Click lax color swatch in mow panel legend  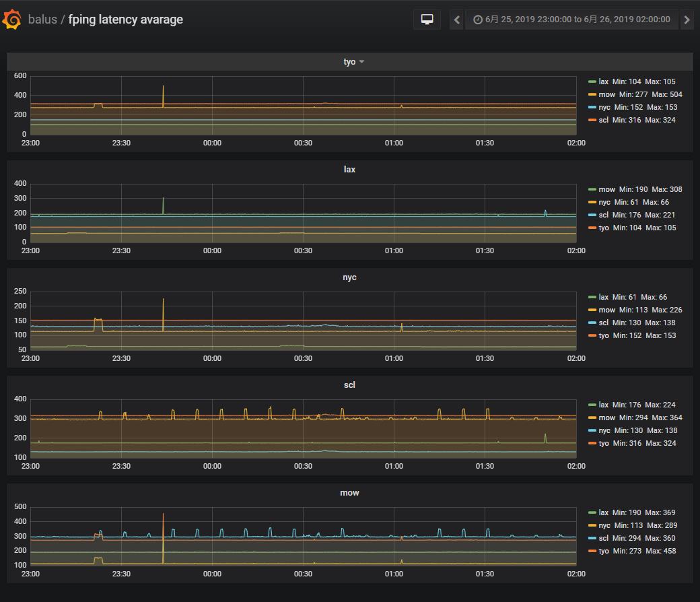tap(592, 513)
